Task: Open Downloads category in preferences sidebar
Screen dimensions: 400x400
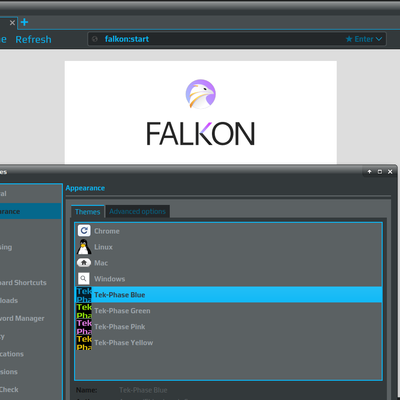Action: tap(31, 300)
